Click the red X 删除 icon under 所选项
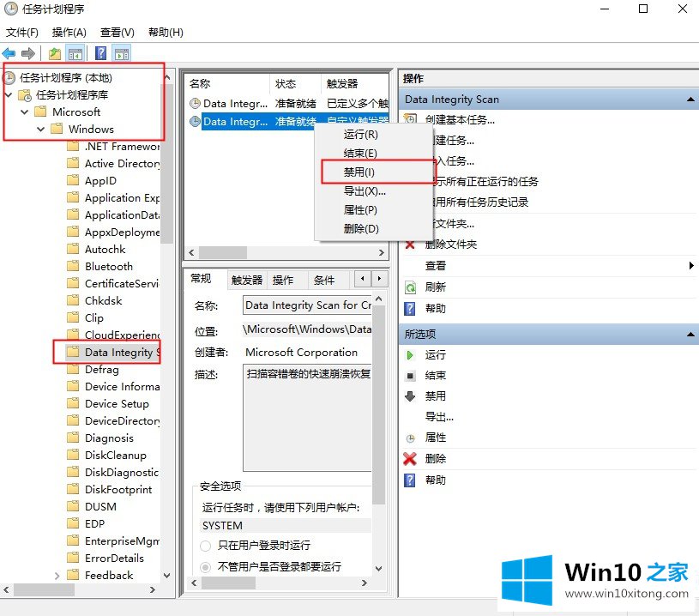This screenshot has height=616, width=699. (410, 458)
